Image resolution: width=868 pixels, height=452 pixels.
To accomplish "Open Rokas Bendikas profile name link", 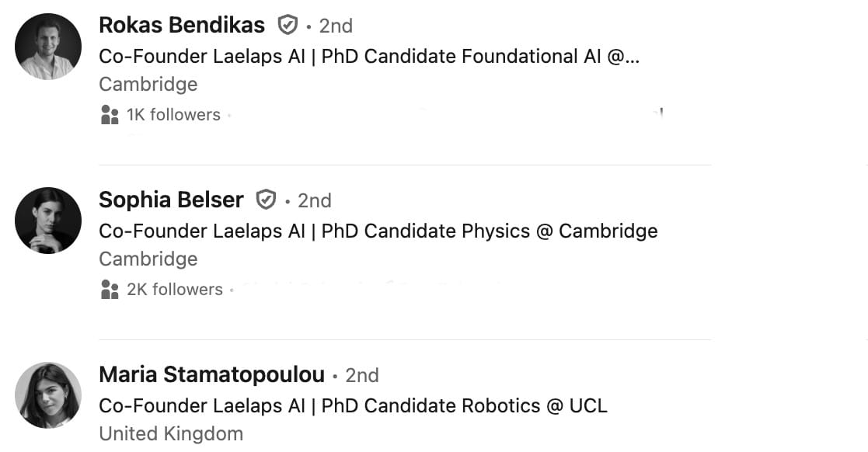I will [182, 26].
